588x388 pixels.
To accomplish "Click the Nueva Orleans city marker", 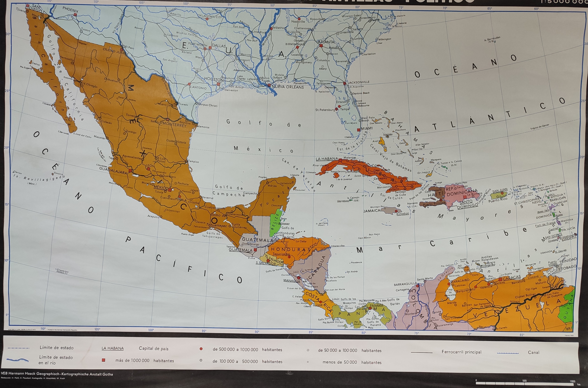I will tap(269, 85).
